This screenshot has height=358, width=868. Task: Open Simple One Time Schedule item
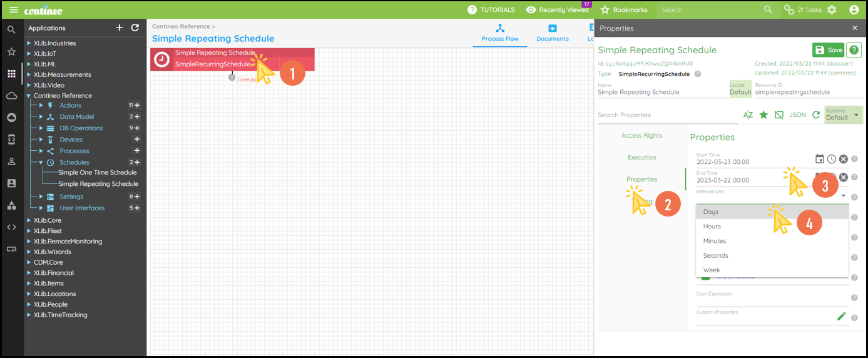pos(97,173)
